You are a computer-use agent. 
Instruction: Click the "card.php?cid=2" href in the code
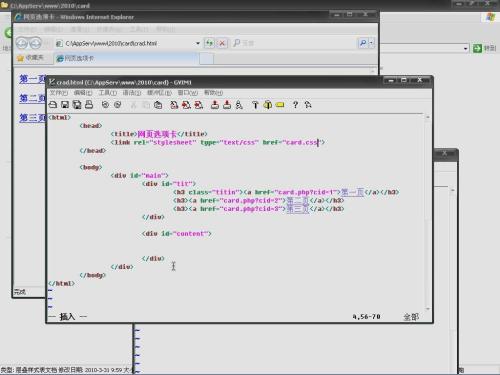click(252, 201)
